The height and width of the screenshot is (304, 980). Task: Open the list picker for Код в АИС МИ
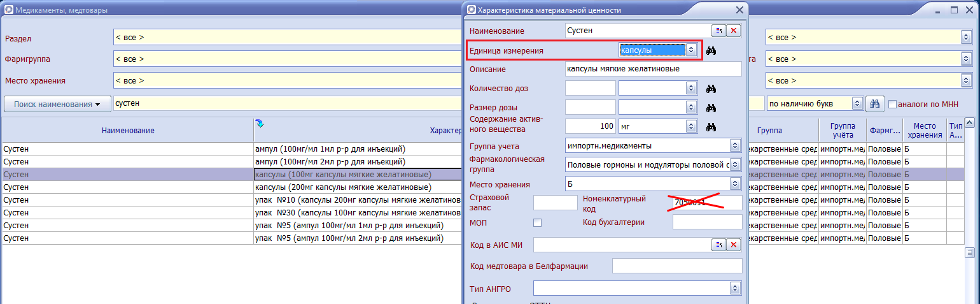pyautogui.click(x=718, y=245)
